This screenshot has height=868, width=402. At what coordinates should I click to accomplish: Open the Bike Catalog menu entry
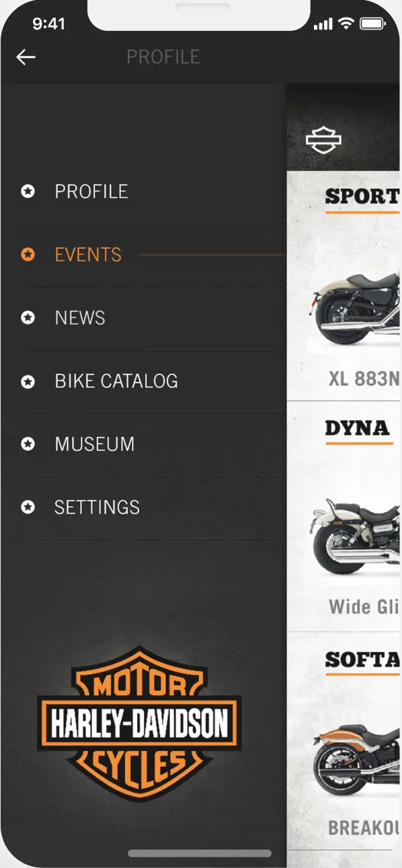tap(116, 381)
